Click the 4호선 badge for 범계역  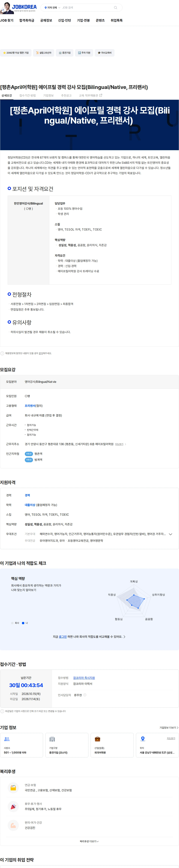[x=29, y=460]
